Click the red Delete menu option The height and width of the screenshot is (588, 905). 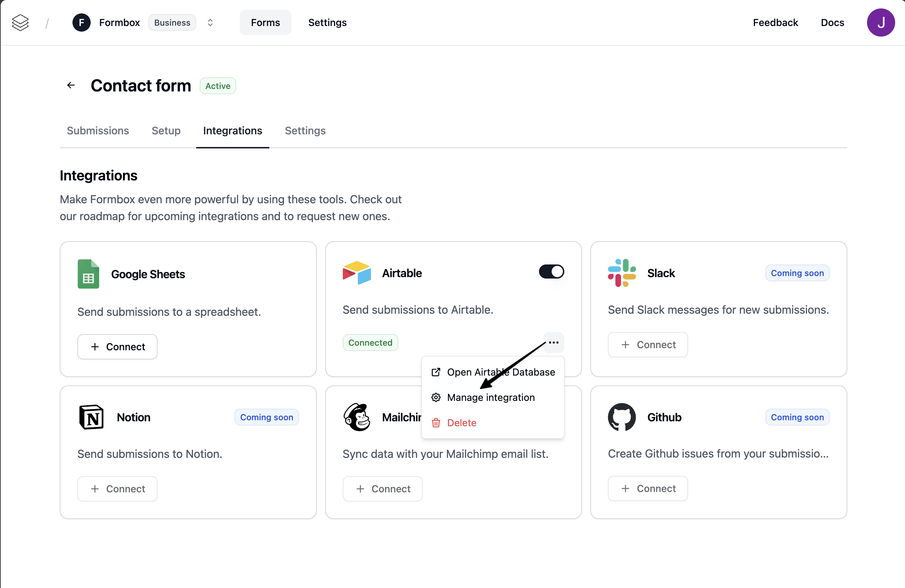(461, 423)
